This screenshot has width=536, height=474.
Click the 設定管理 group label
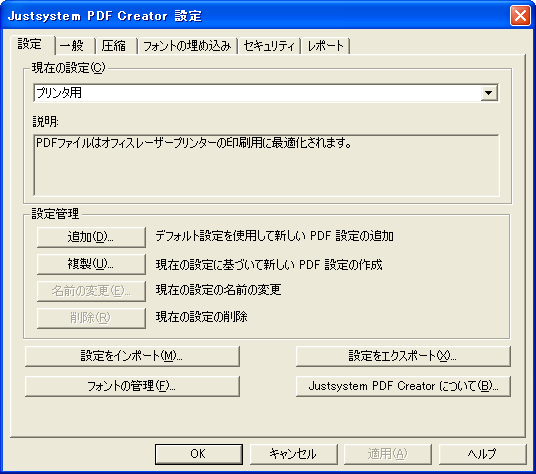(x=55, y=214)
